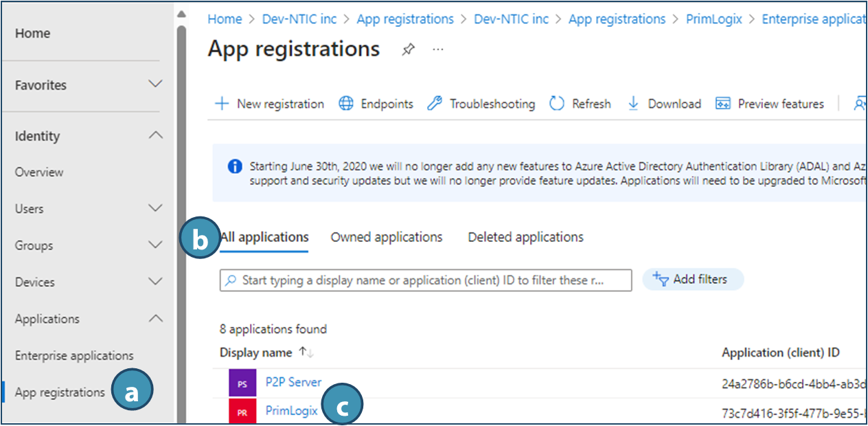Viewport: 868px width, 426px height.
Task: Click the Add filters button
Action: point(693,280)
